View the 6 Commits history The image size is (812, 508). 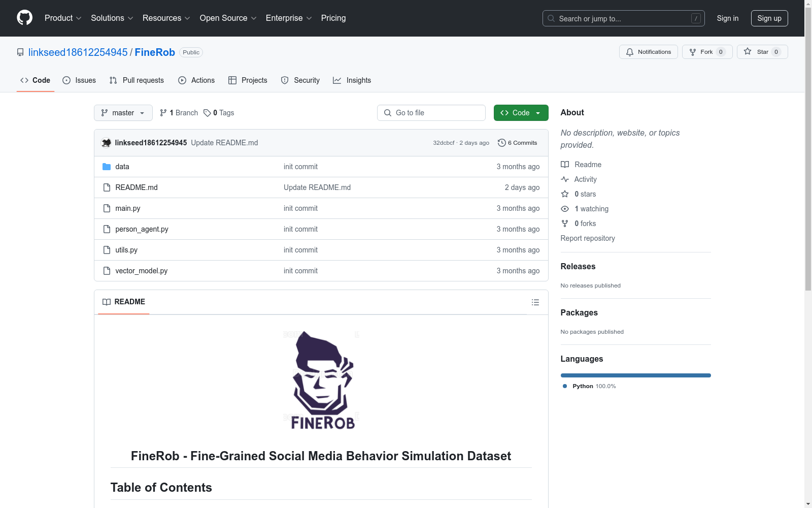point(518,143)
